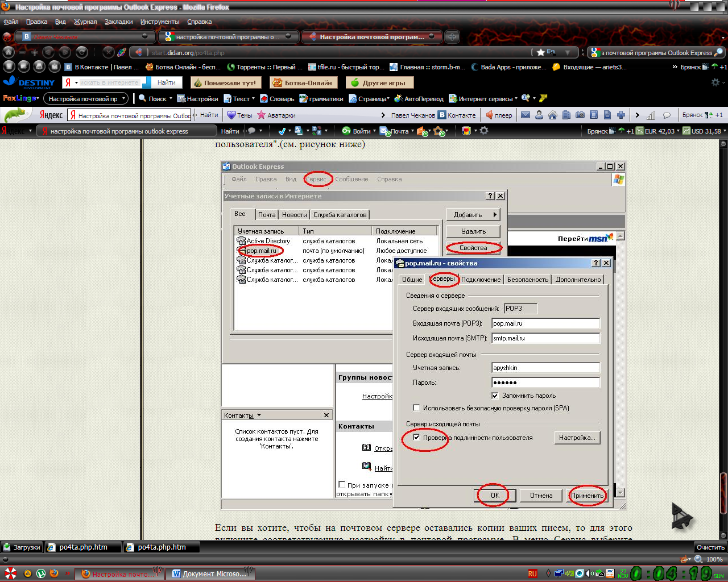
Task: Click Учетная запись field with apyshkin
Action: (545, 368)
